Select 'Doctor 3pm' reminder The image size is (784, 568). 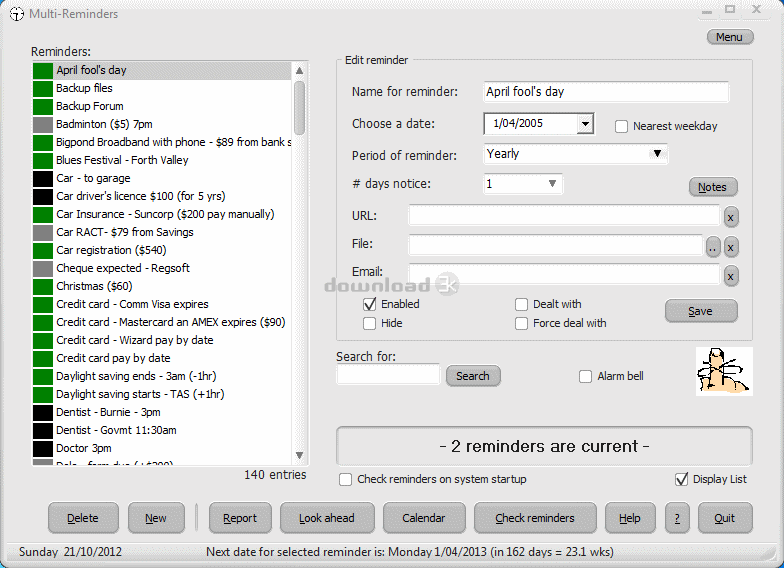click(x=162, y=448)
